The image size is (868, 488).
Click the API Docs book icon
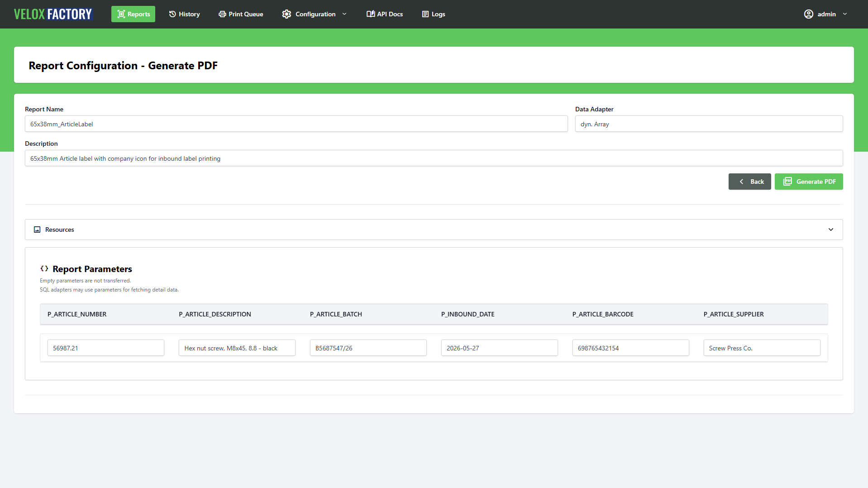371,14
